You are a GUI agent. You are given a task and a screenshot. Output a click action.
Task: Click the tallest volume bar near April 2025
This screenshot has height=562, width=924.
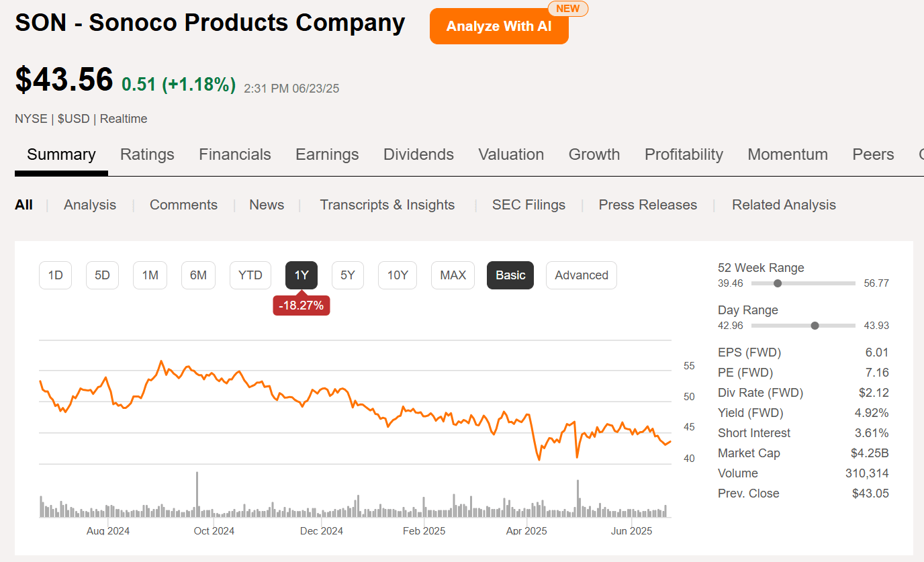click(577, 497)
